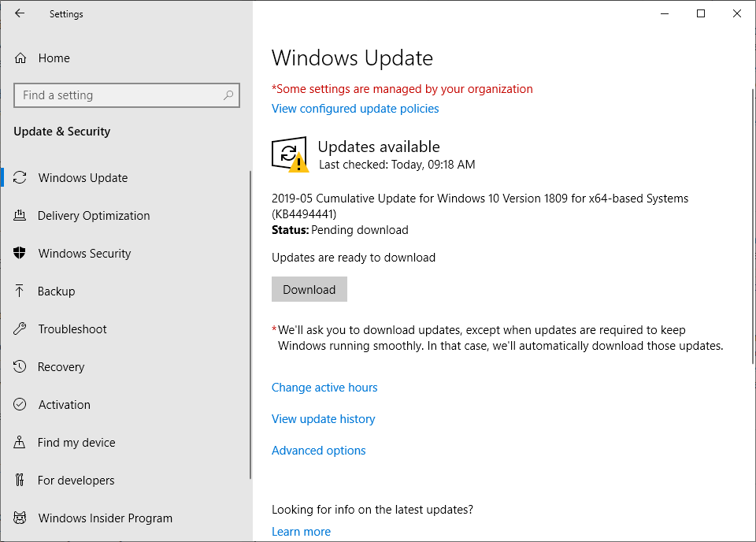Click the Backup upward arrow icon

pos(19,291)
